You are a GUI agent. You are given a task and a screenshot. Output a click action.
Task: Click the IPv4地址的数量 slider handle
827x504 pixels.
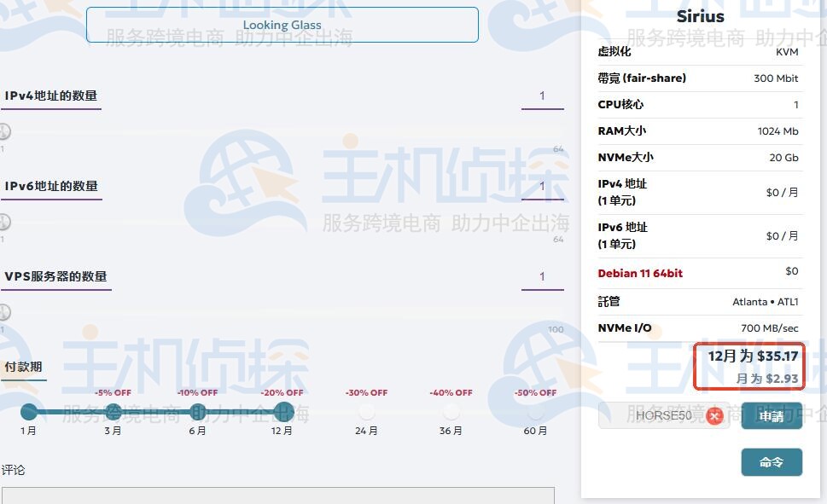click(3, 132)
